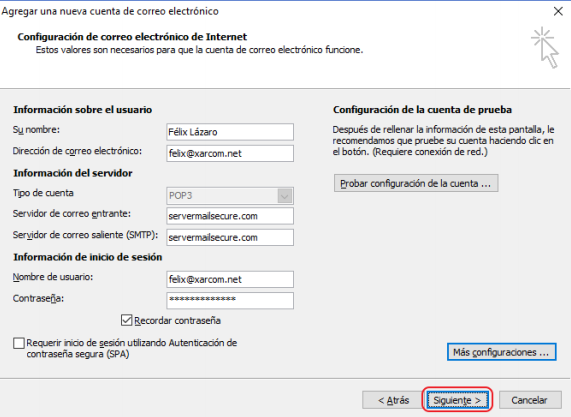Close the dialog with the X icon
This screenshot has width=571, height=417.
(558, 11)
